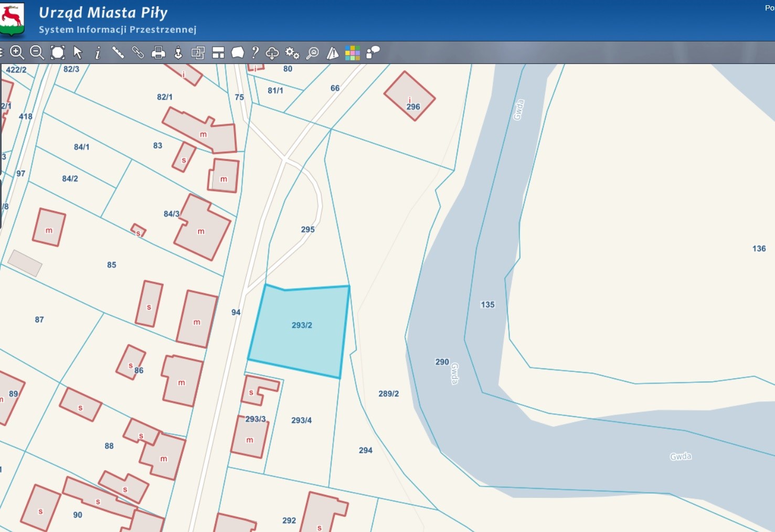Click the cloud download icon
Viewport: 775px width, 532px height.
click(272, 52)
